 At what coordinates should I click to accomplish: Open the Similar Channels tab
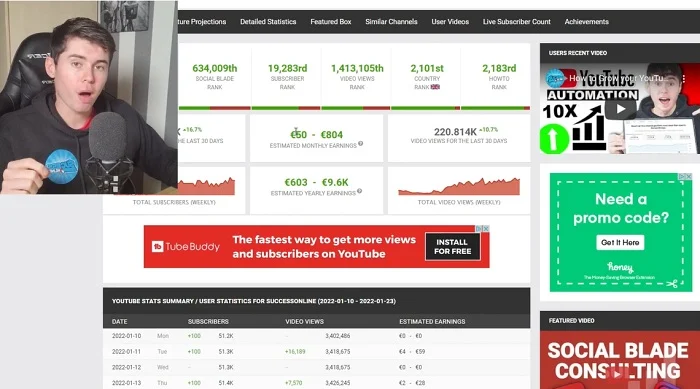391,21
